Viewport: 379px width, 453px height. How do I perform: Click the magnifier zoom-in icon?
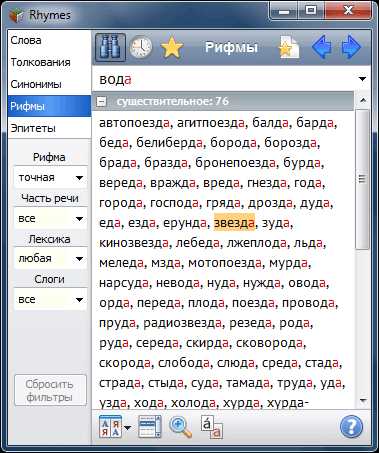point(180,427)
